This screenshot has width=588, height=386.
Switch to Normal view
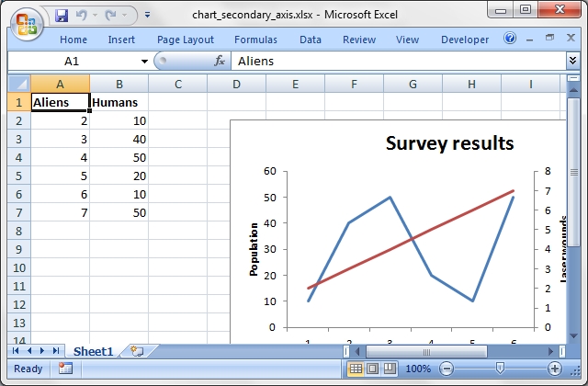356,369
